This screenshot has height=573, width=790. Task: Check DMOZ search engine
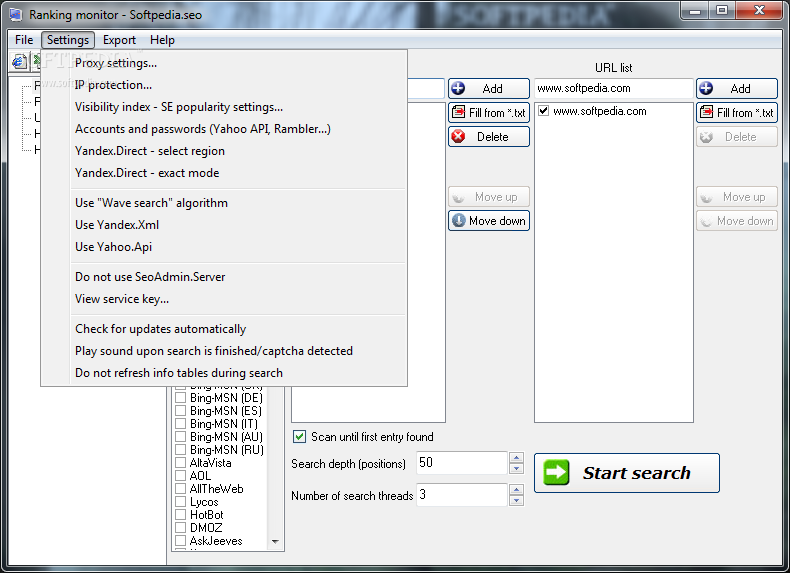pyautogui.click(x=180, y=528)
